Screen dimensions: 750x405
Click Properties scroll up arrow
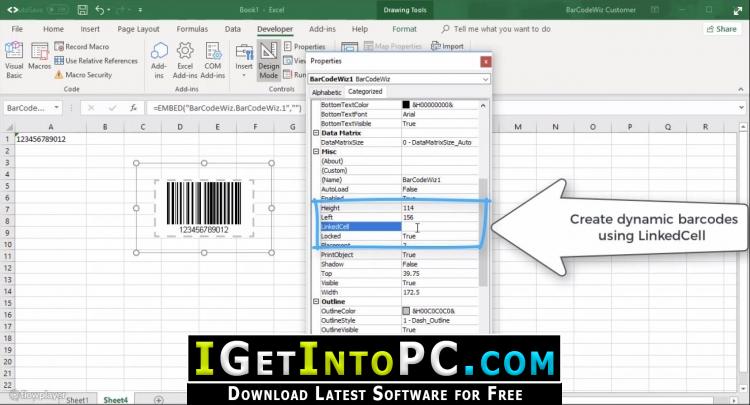click(483, 105)
